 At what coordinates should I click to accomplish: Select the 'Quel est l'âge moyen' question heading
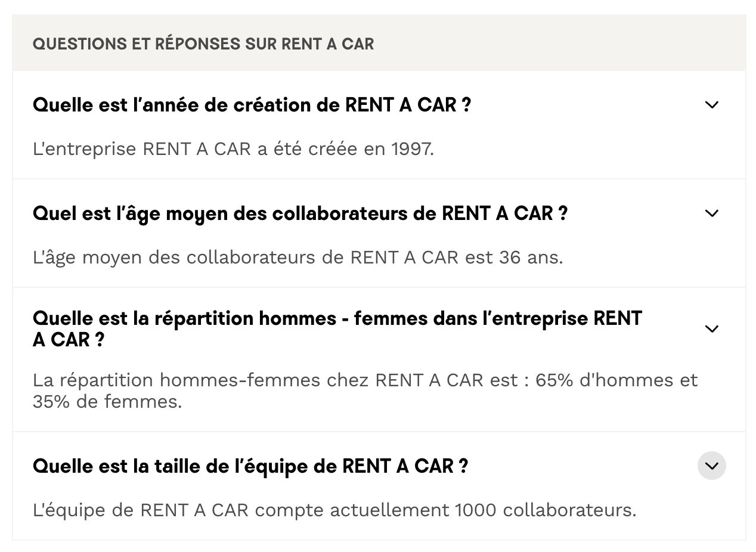pos(300,213)
